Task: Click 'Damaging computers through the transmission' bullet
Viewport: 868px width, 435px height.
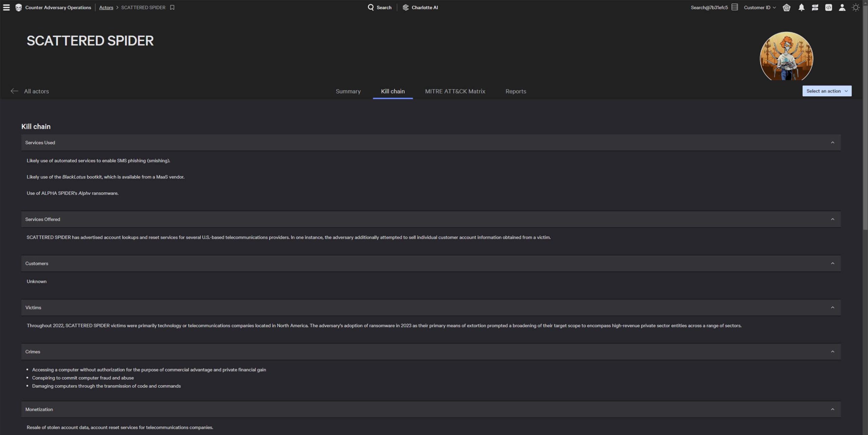Action: (106, 386)
